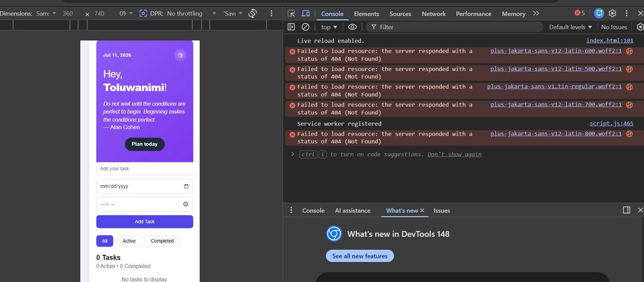
Task: Open the 'Save' data-saver dropdown
Action: pyautogui.click(x=233, y=13)
